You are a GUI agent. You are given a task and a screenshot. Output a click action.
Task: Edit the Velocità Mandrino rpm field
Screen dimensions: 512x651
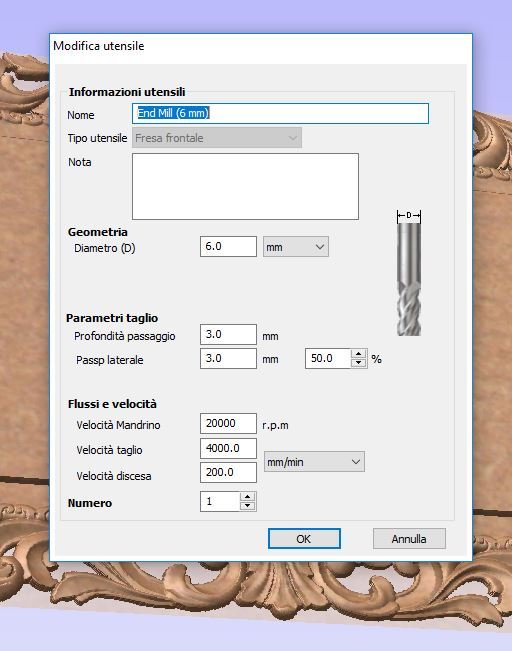228,423
